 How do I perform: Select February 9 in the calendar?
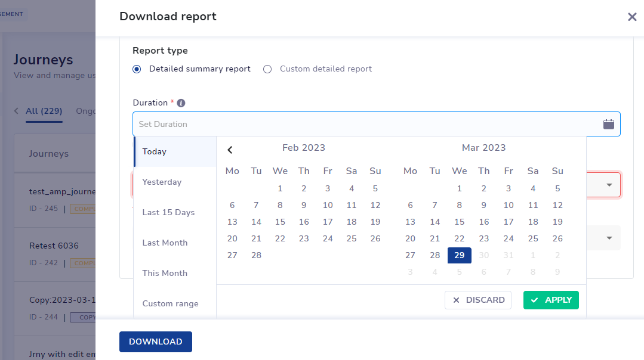[304, 205]
